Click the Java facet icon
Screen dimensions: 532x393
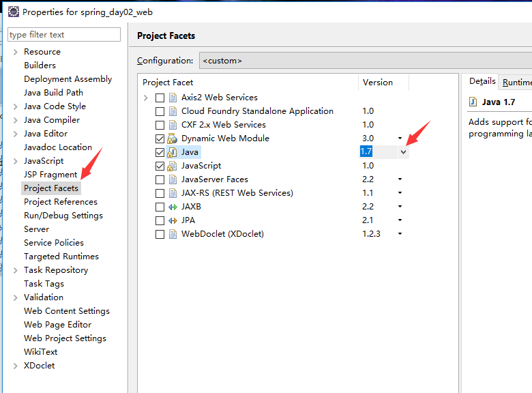point(172,152)
